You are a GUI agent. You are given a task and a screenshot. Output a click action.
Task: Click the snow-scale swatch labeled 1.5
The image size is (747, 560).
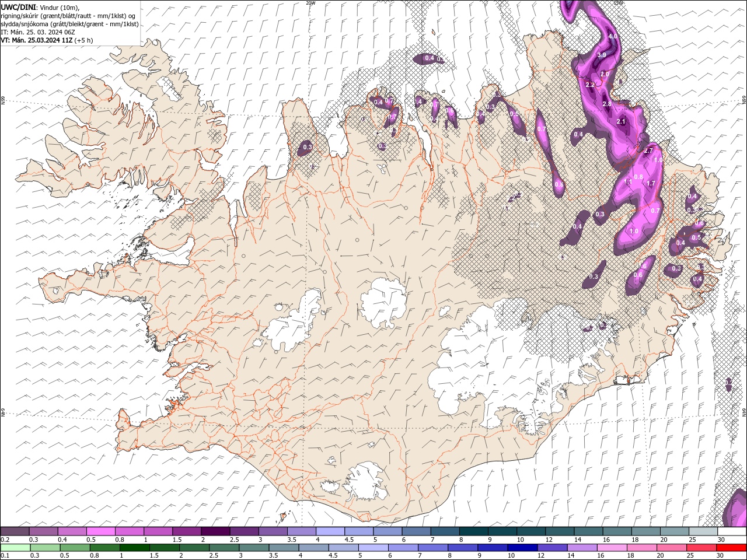pos(187,531)
